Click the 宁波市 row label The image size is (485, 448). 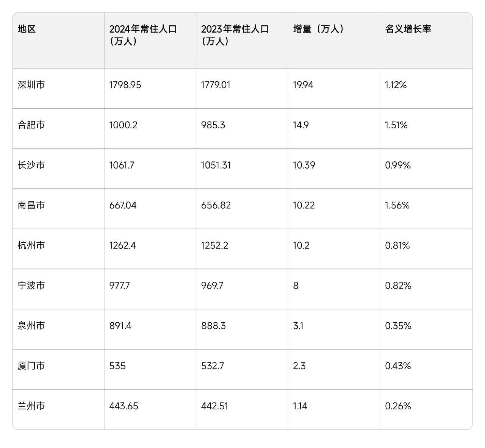[x=31, y=286]
